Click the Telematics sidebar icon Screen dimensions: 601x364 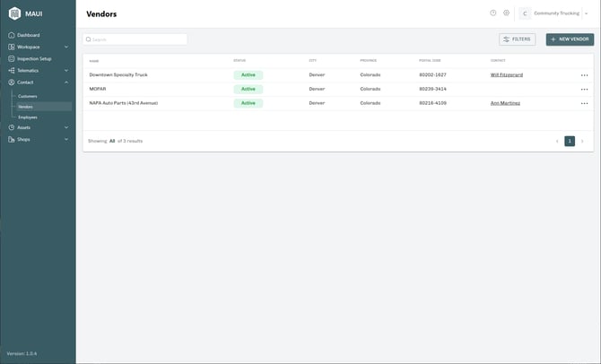12,71
